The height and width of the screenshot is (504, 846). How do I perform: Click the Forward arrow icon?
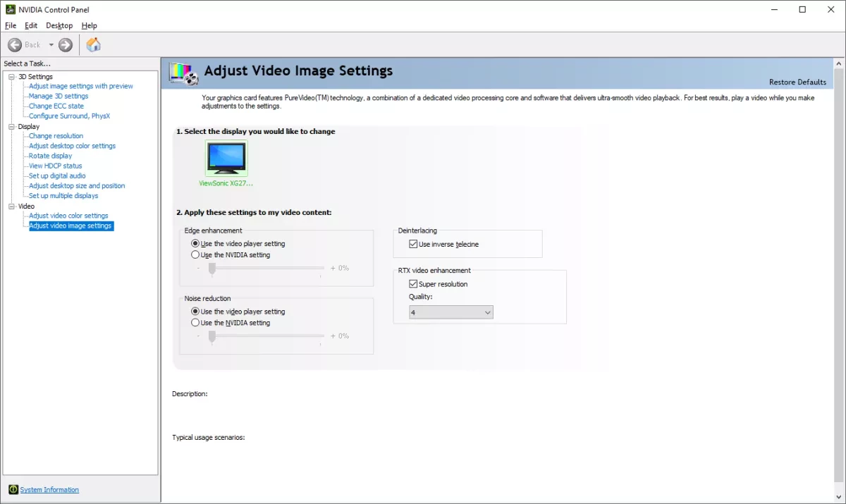coord(66,45)
